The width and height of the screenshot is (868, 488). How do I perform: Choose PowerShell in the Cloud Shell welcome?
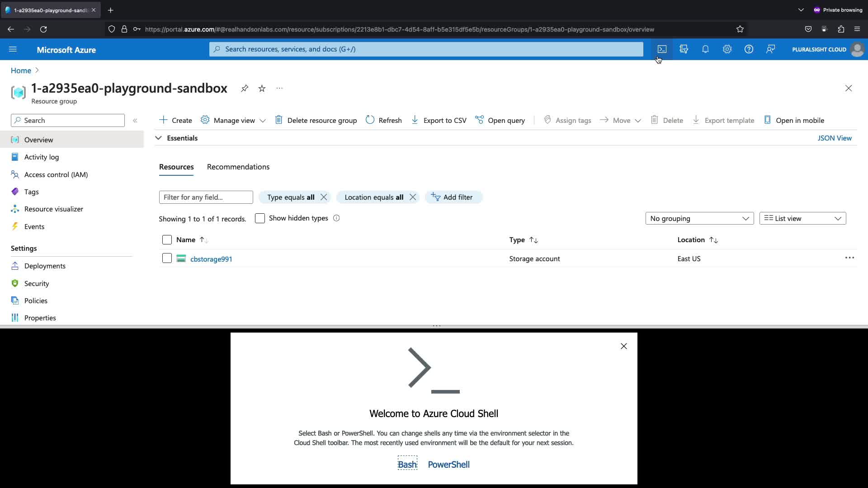pyautogui.click(x=448, y=465)
